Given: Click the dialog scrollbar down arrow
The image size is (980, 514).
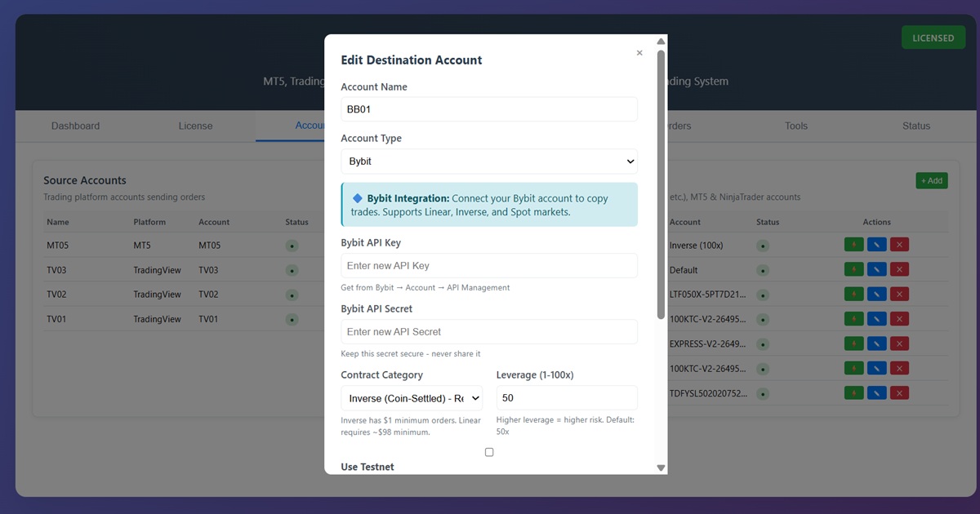Looking at the screenshot, I should pos(661,467).
